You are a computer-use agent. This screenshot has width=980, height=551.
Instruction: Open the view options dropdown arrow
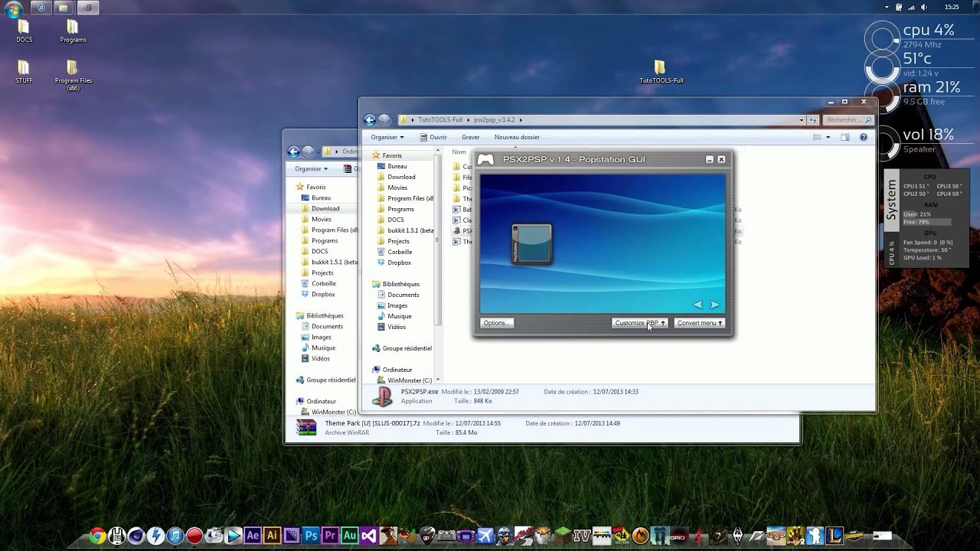pos(828,137)
